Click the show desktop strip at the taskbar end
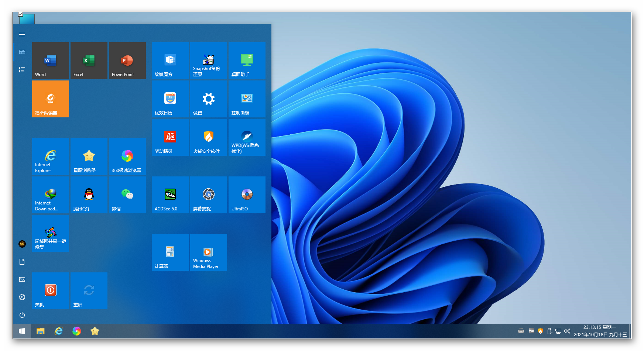This screenshot has height=351, width=644. coord(630,331)
